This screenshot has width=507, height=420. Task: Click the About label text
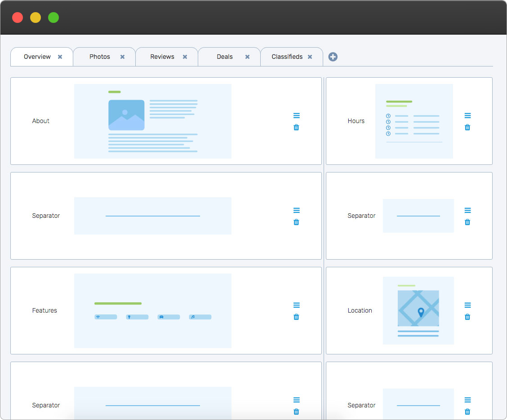[x=41, y=121]
